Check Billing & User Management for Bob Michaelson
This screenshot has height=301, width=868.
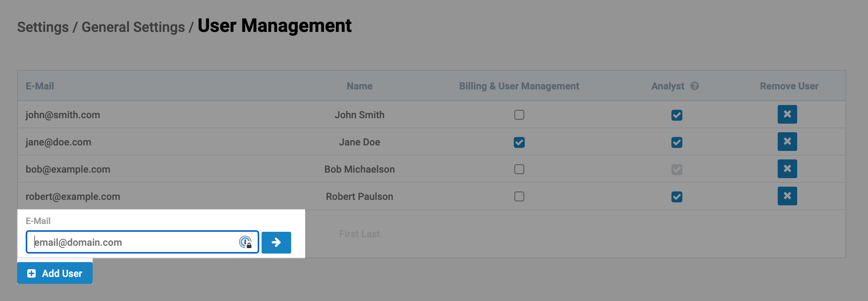point(519,169)
